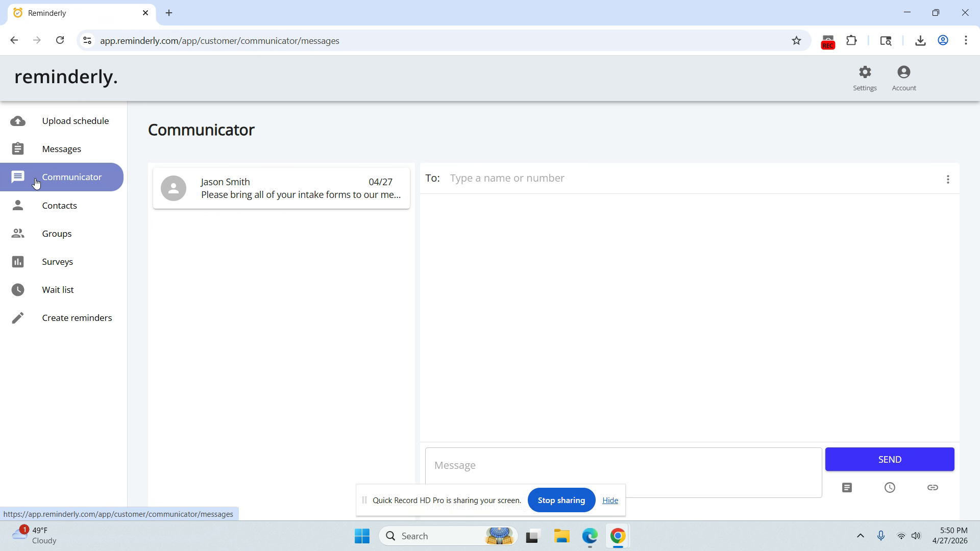
Task: Click the SEND button
Action: coord(890,459)
